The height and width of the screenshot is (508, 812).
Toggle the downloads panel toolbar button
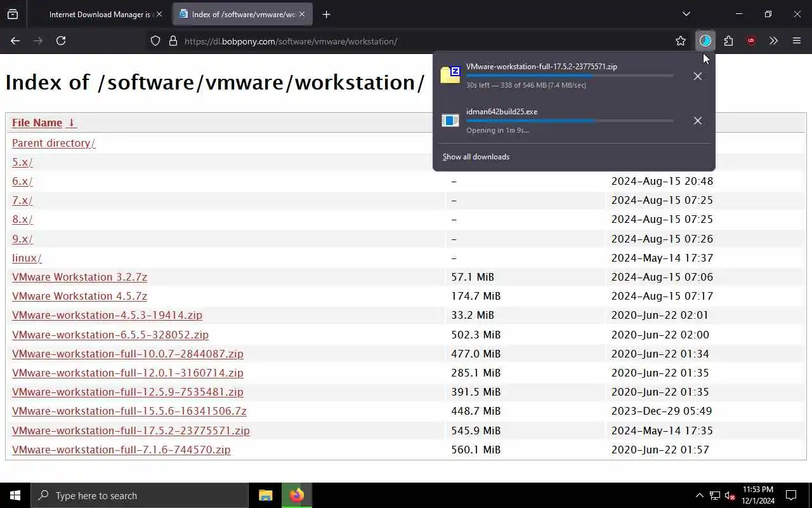[x=705, y=41]
